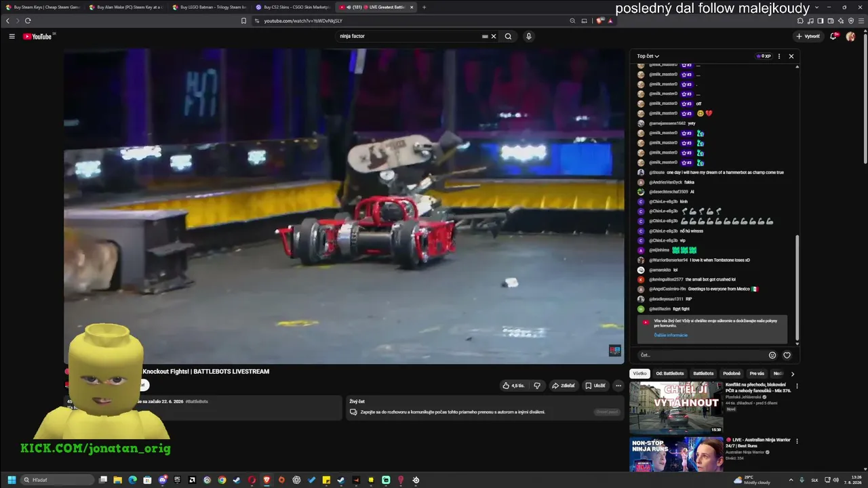
Task: Open the 'Vytvoriť' create menu
Action: tap(808, 37)
